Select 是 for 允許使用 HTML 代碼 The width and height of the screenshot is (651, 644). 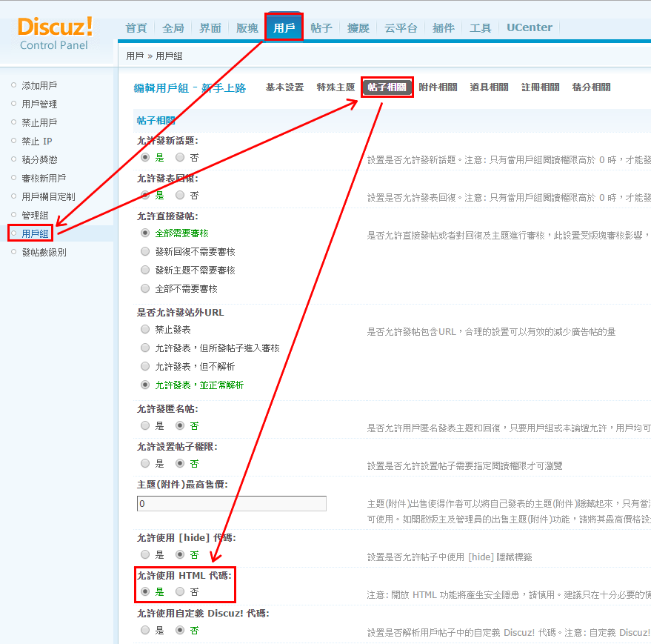point(145,591)
